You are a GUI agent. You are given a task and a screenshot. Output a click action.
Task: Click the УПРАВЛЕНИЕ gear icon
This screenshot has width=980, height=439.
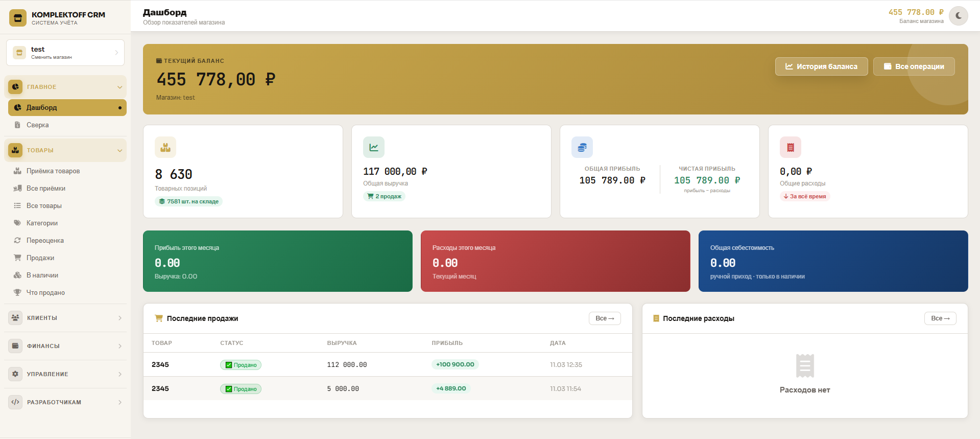coord(15,374)
